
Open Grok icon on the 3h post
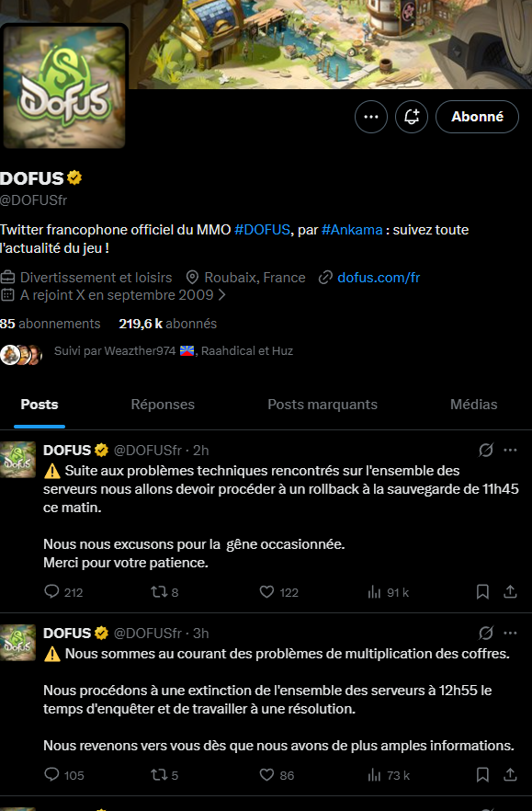pos(486,633)
